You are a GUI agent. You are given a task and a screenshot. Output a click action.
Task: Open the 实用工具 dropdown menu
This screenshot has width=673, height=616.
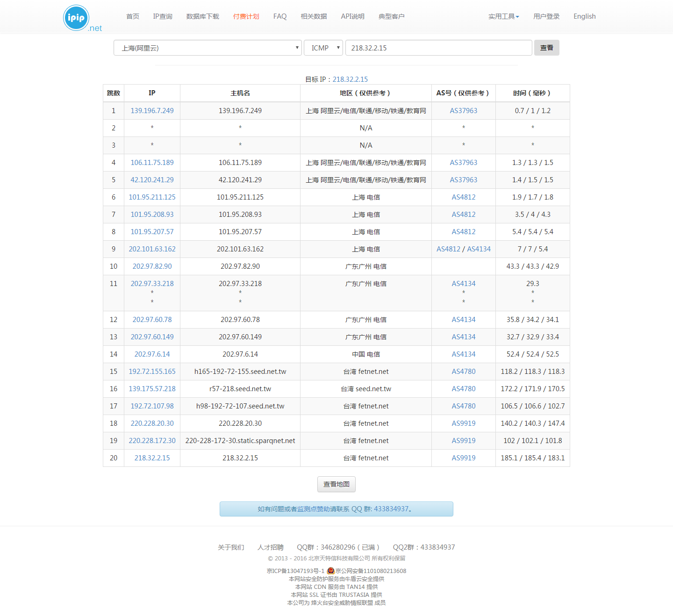point(503,16)
